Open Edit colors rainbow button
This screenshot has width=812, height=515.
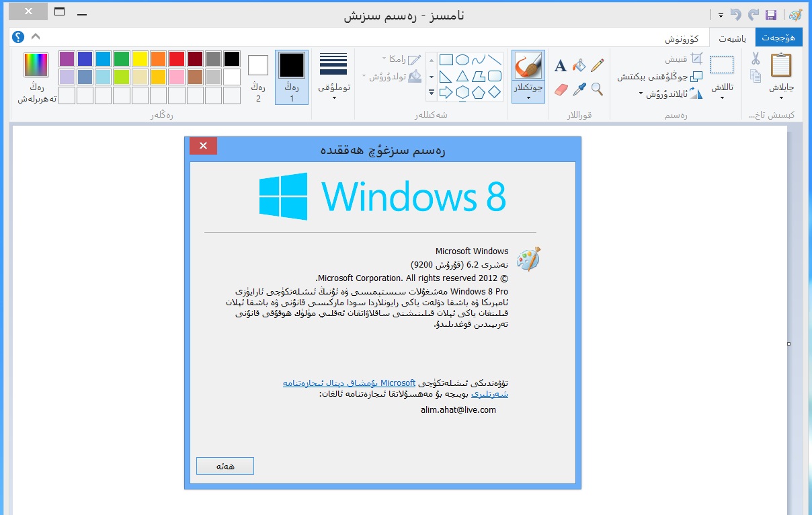pos(36,65)
